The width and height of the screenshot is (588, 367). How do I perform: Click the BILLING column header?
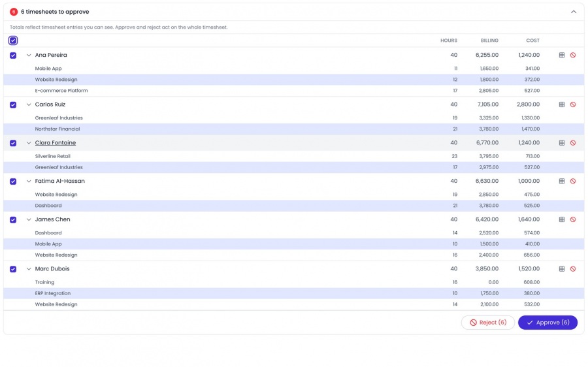[x=489, y=40]
